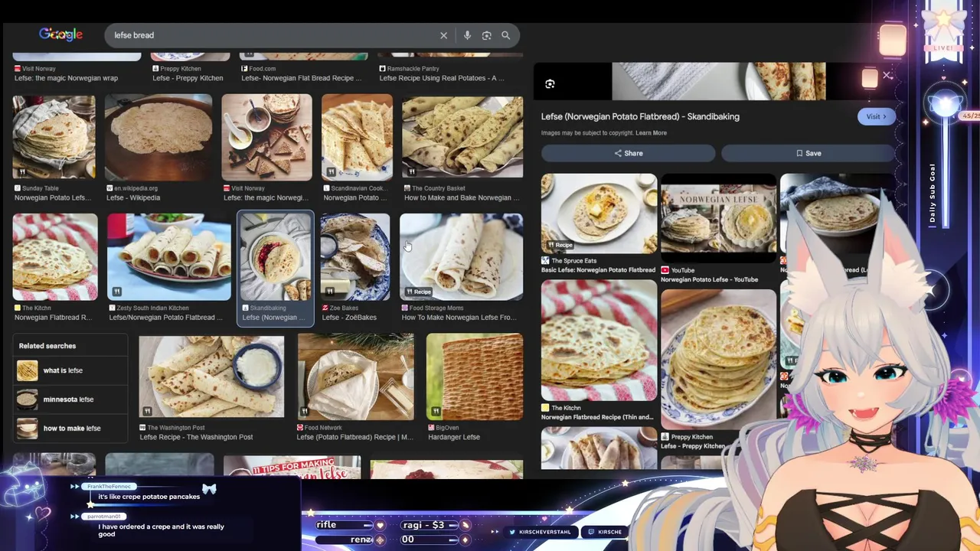Open Washington Post Lefse Recipe image
The width and height of the screenshot is (980, 551).
point(211,377)
